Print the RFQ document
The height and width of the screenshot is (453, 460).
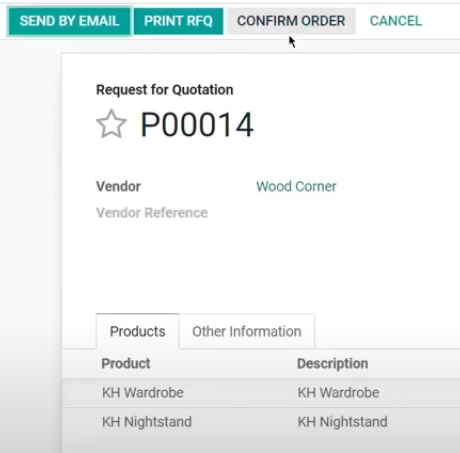(x=178, y=21)
